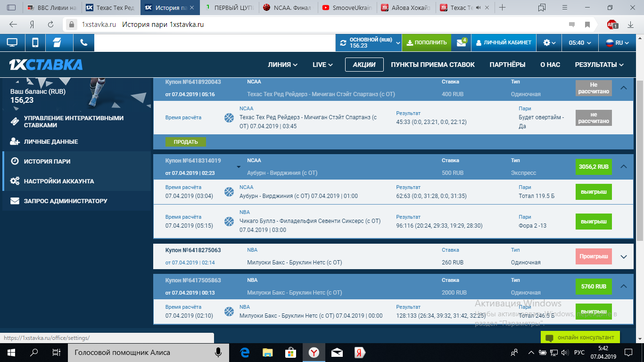Open НАСТРОЙКИ АККАУНТА in sidebar
This screenshot has height=362, width=644.
coord(76,181)
